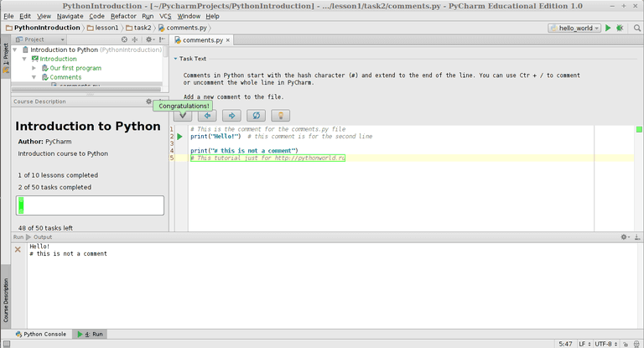Click line 5 comment placeholder in editor
Screen dimensions: 644x348
(x=267, y=158)
